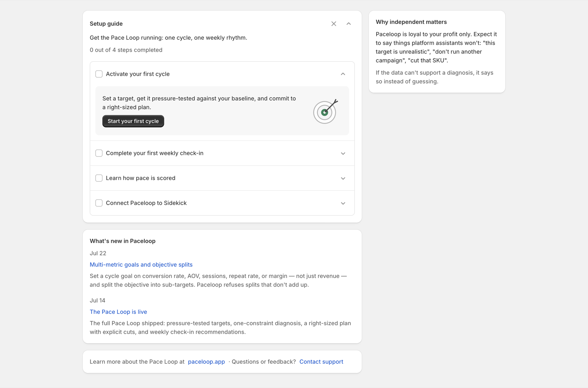The image size is (588, 388).
Task: Visit the paceloop.app link
Action: click(206, 362)
